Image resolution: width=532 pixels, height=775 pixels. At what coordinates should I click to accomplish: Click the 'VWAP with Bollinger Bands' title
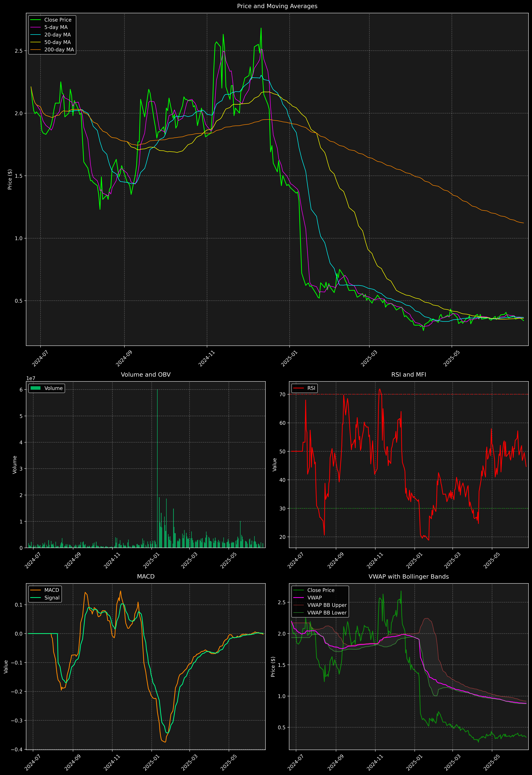(x=409, y=577)
